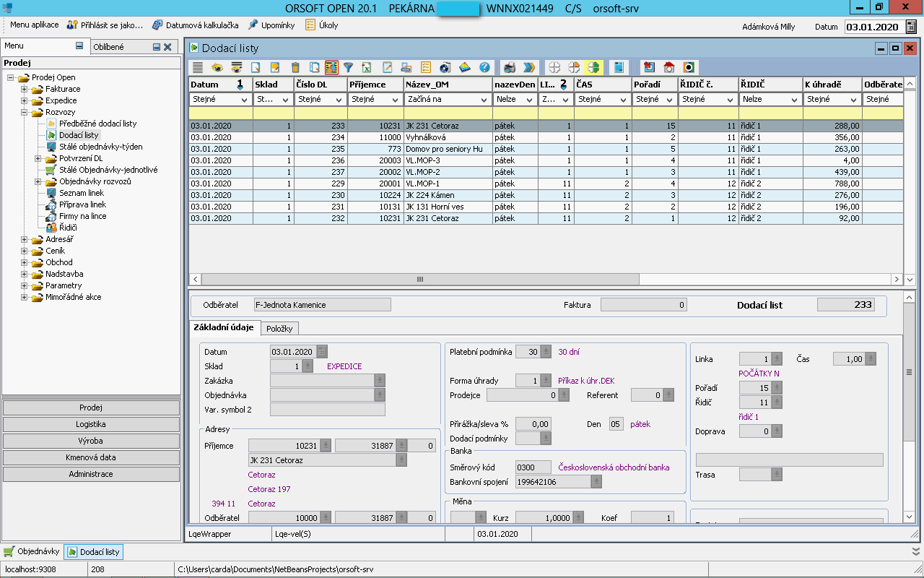Select the Seznam linek tree item
This screenshot has height=578, width=924.
coord(81,193)
